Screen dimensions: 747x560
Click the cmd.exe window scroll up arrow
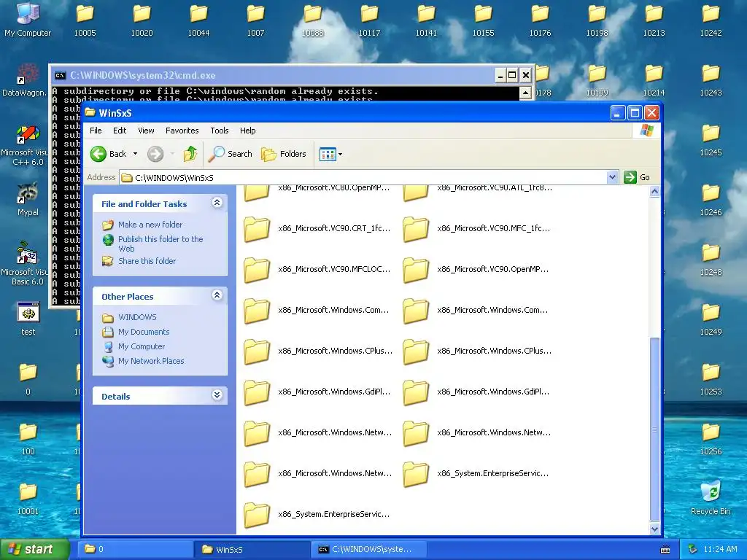click(x=525, y=93)
